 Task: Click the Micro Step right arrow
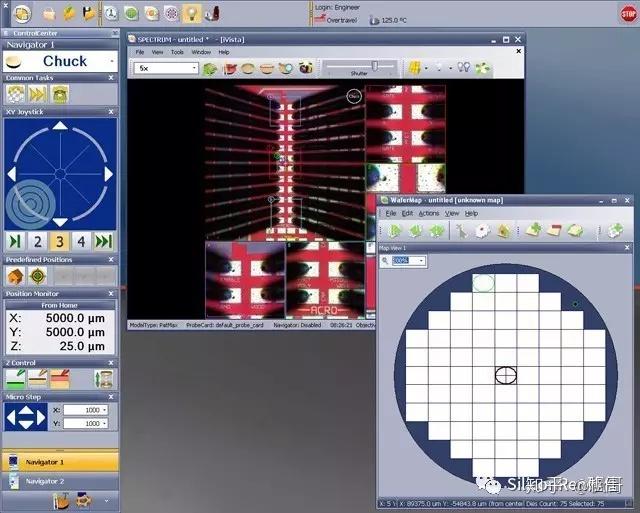click(41, 418)
